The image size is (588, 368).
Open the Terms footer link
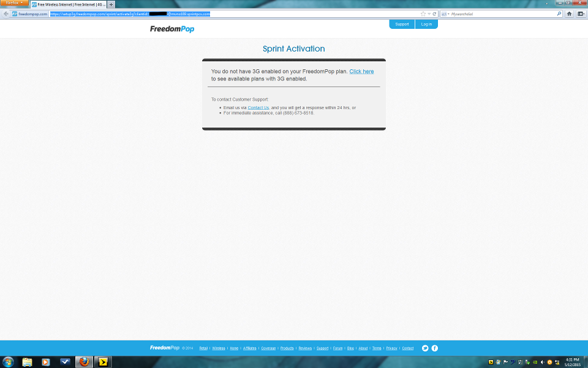pos(377,348)
